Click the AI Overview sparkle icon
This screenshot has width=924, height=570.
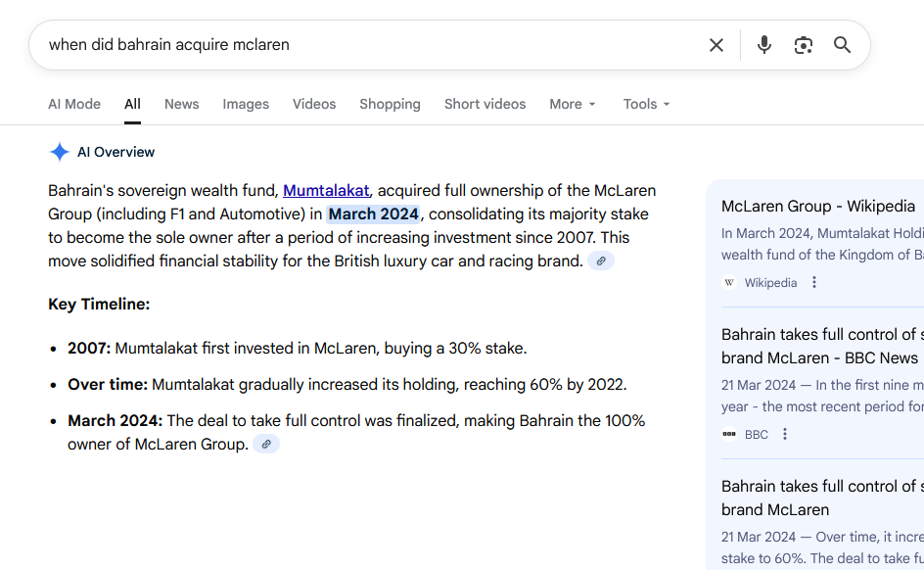point(60,152)
